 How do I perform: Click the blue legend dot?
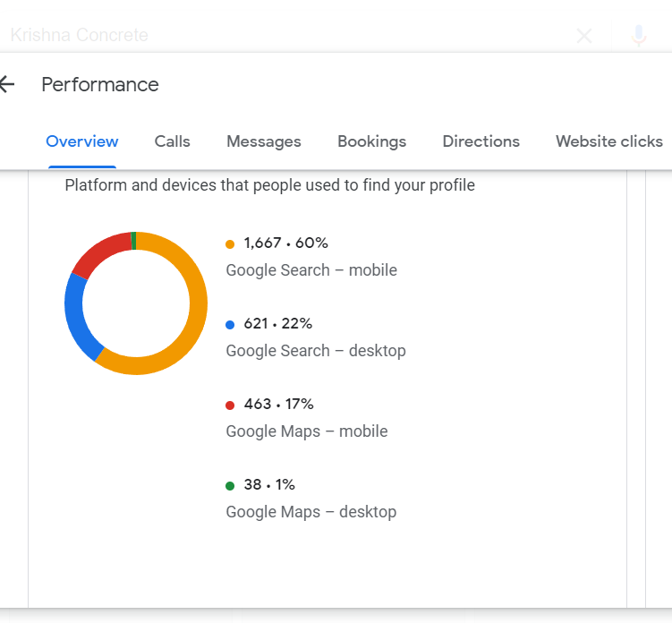pos(230,325)
